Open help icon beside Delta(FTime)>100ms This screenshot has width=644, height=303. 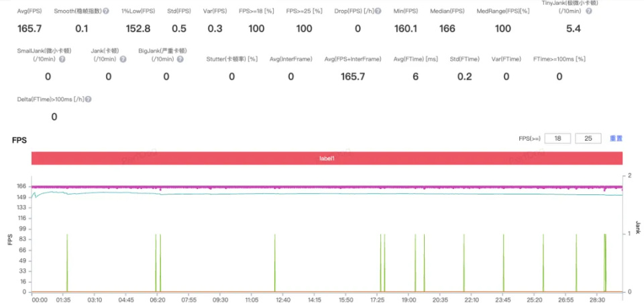[89, 99]
